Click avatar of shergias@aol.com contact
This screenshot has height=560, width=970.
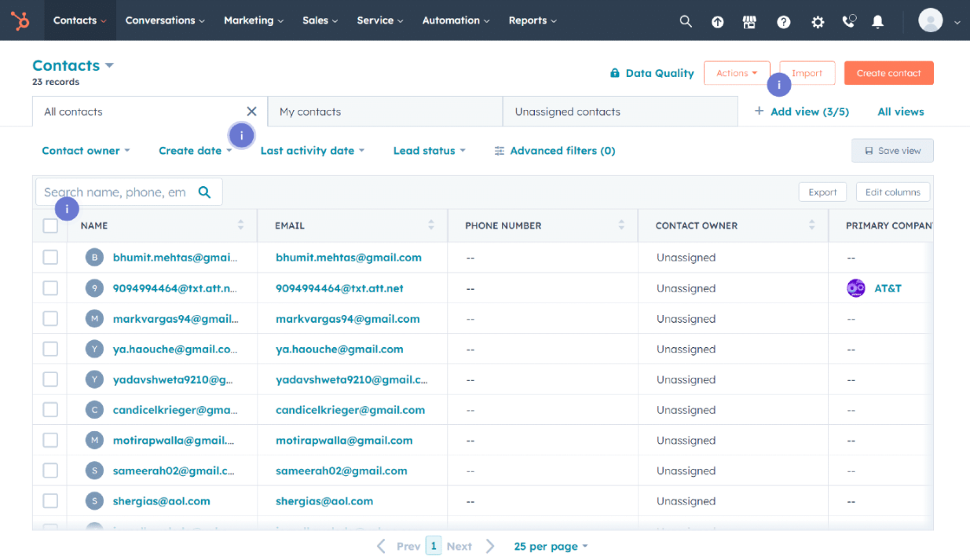point(95,500)
